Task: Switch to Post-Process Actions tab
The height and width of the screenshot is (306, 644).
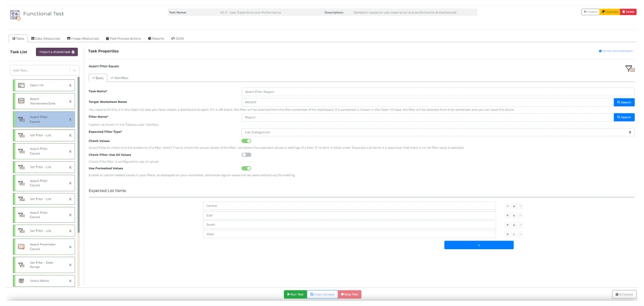Action: click(123, 39)
